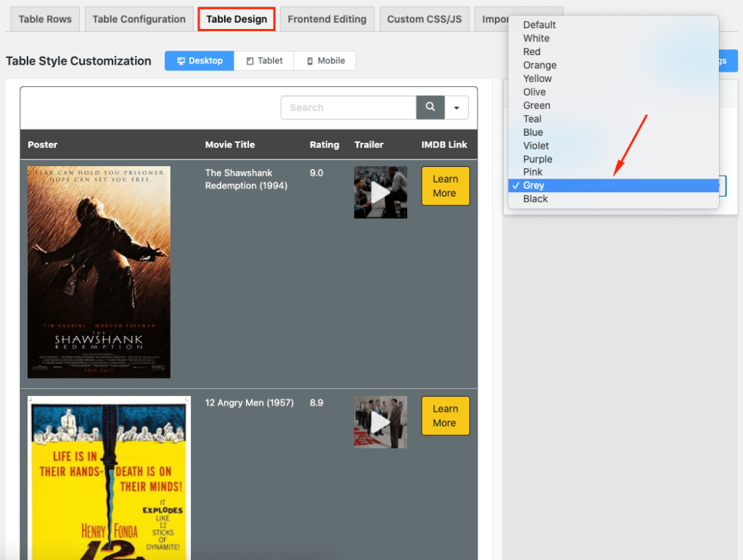Play The Shawshank Redemption trailer video
The image size is (743, 560).
point(380,192)
